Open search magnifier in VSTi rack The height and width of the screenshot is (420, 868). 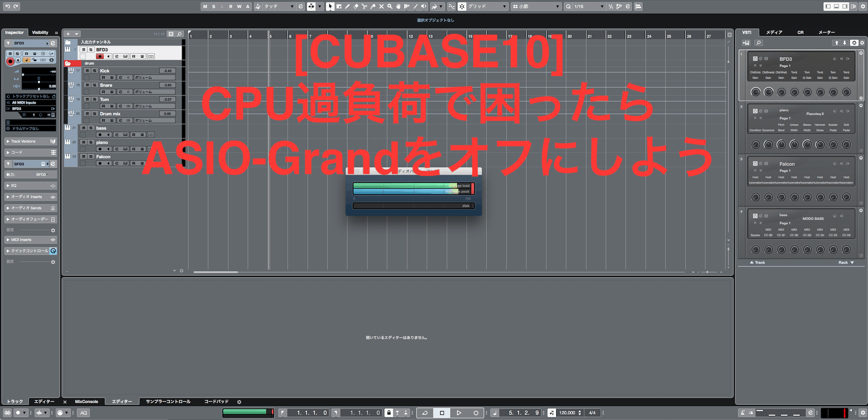pyautogui.click(x=759, y=43)
